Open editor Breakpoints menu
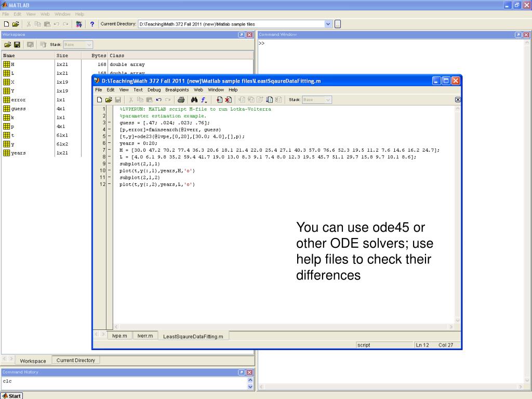This screenshot has height=399, width=532. (177, 90)
